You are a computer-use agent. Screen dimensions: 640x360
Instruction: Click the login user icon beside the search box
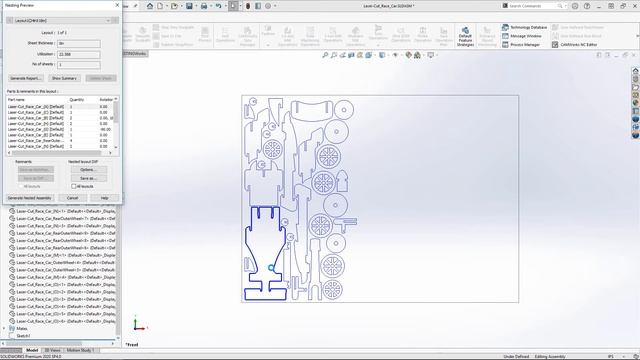tap(575, 6)
